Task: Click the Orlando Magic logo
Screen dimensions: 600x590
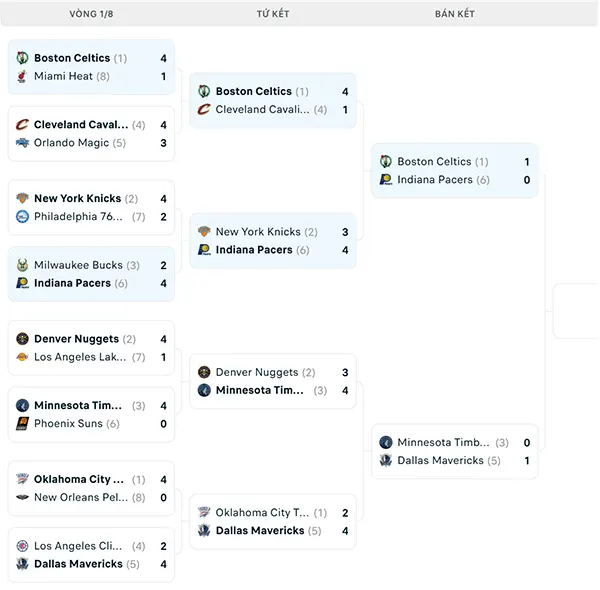Action: pos(22,143)
